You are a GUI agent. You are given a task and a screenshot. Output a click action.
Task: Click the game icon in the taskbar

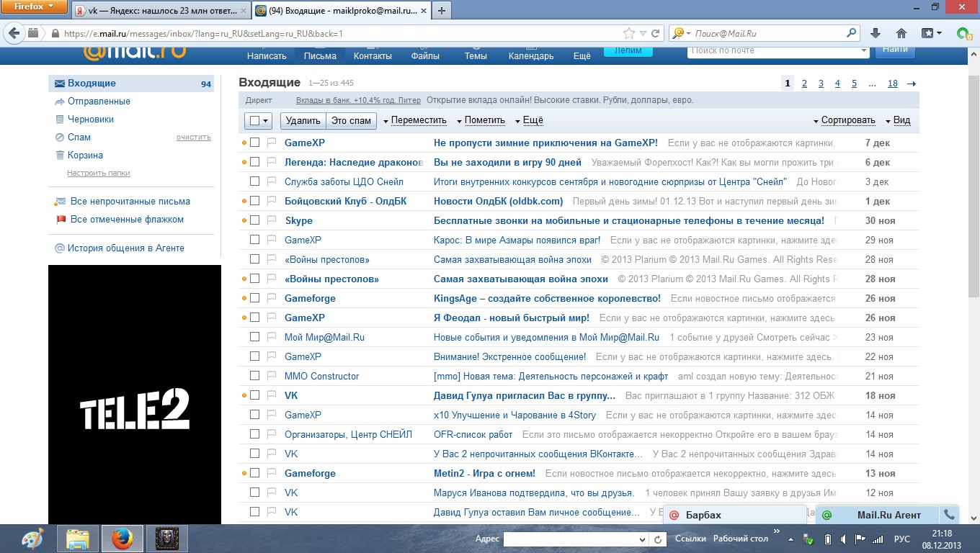167,539
